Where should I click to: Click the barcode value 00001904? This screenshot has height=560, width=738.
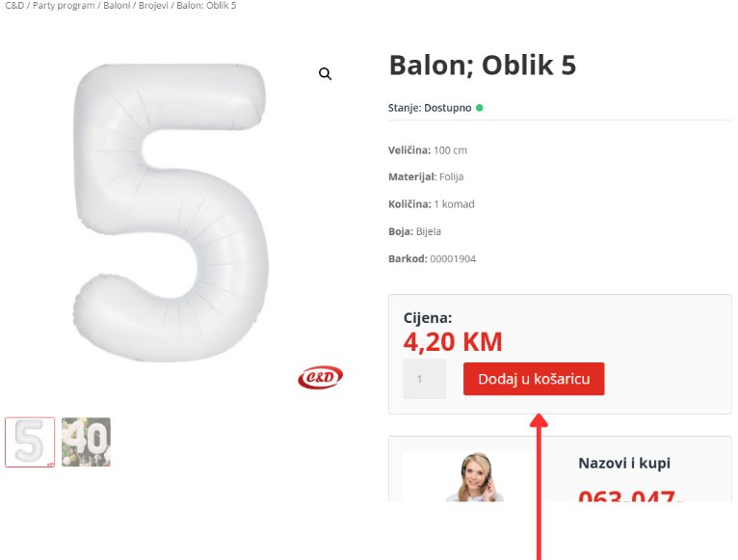point(453,258)
